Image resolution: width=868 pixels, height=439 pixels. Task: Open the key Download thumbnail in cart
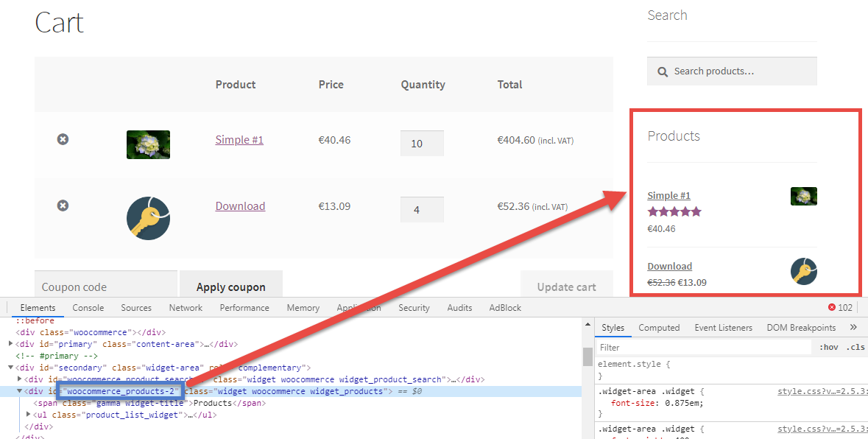click(149, 218)
